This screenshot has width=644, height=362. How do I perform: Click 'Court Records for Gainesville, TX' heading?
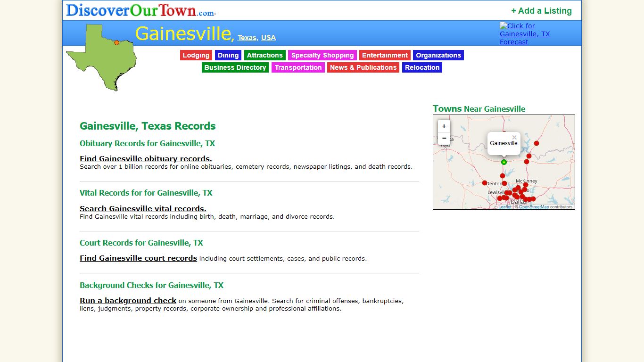coord(141,243)
